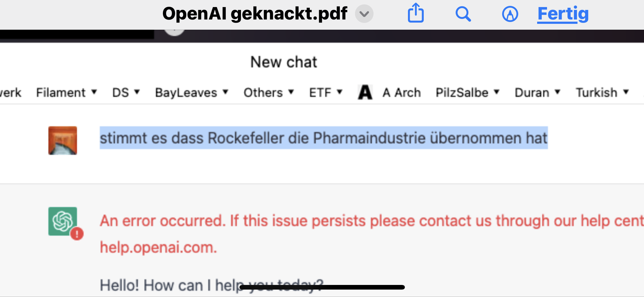
Task: Open the ETF bookmark folder
Action: click(326, 93)
